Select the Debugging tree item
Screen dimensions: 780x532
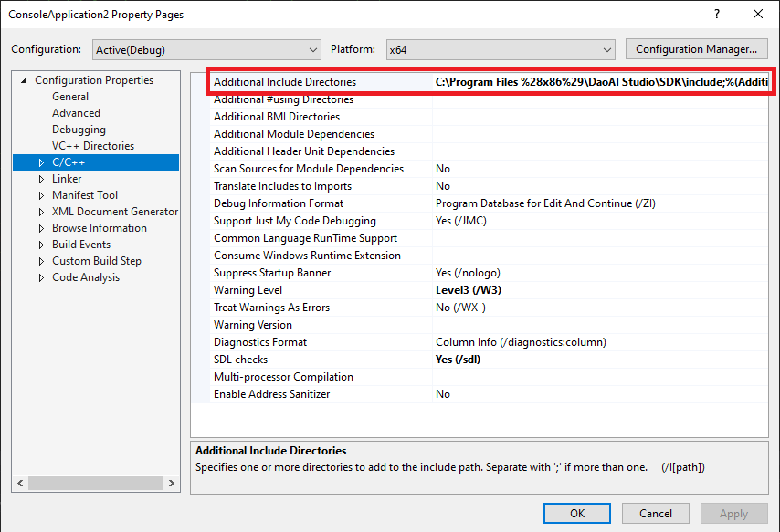(x=79, y=130)
